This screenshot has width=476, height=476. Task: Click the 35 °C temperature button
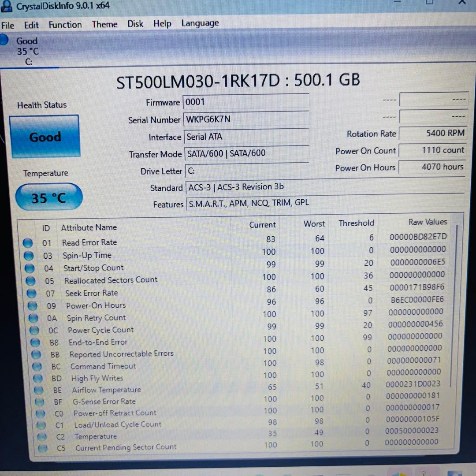[x=48, y=197]
